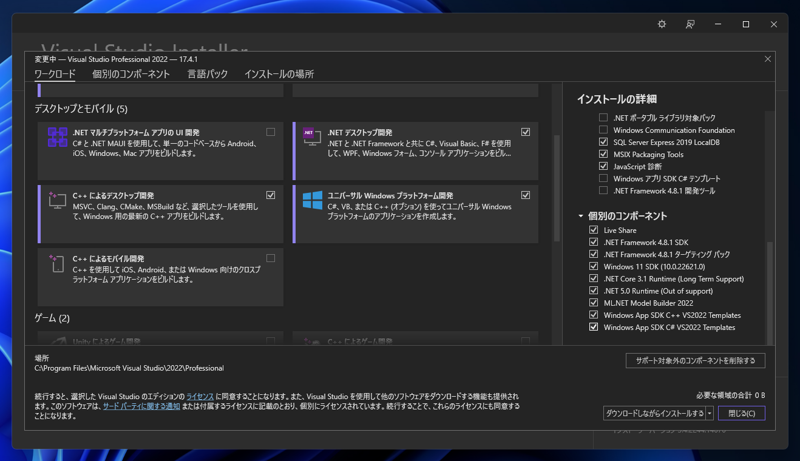Uncheck Windows 11 SDK (10.0.22621.0) checkbox

point(593,266)
